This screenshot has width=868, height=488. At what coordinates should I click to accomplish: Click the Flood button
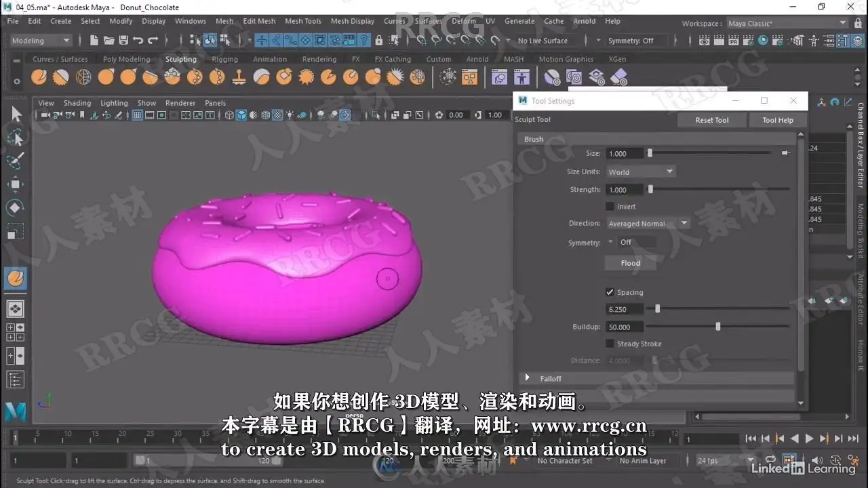coord(631,263)
